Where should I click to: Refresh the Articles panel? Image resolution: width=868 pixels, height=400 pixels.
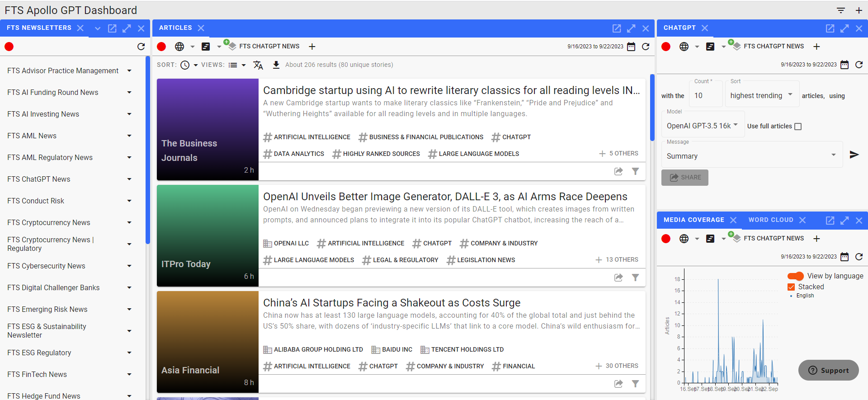(646, 47)
